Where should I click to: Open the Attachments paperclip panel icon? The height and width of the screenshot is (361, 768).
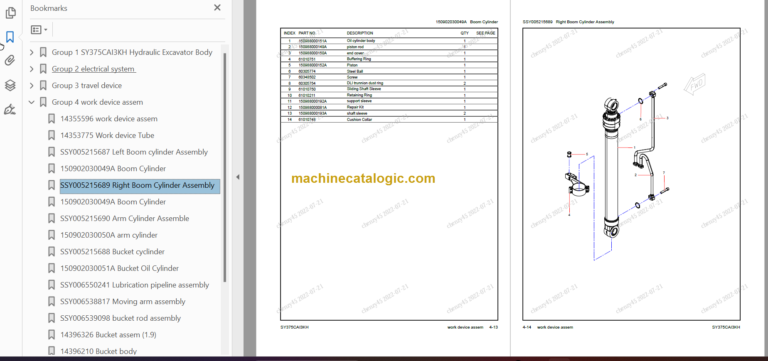(x=10, y=61)
